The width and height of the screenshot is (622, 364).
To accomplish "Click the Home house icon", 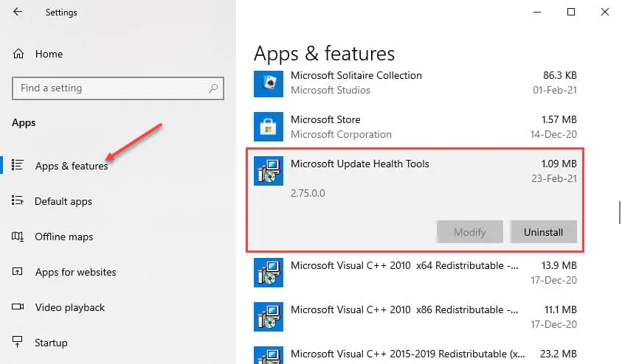I will (18, 54).
